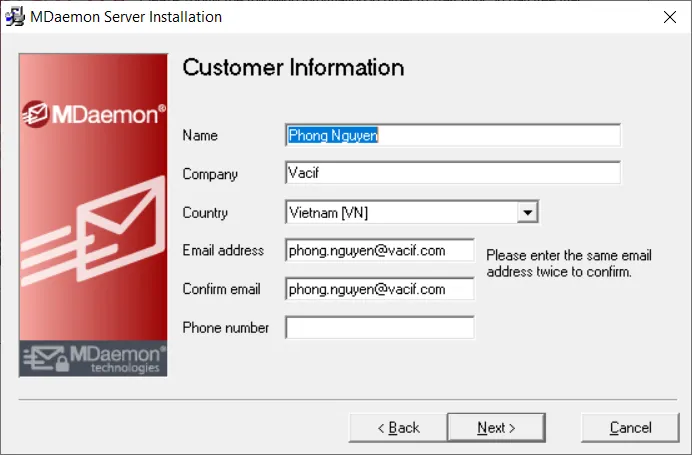Select the empty Phone number field
This screenshot has width=692, height=455.
(379, 327)
